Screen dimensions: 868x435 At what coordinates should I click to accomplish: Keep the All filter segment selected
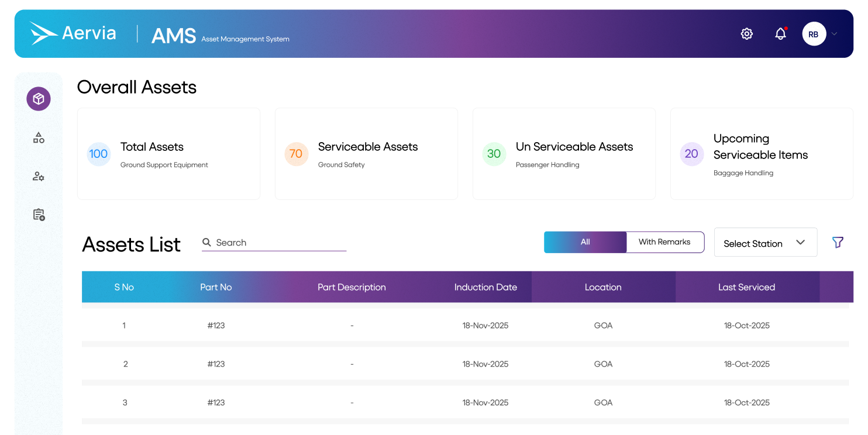tap(585, 241)
